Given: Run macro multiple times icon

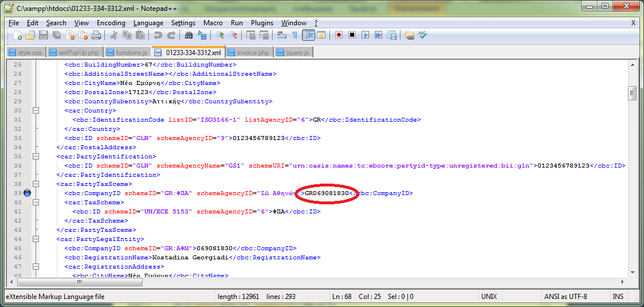Looking at the screenshot, I should pos(378,36).
